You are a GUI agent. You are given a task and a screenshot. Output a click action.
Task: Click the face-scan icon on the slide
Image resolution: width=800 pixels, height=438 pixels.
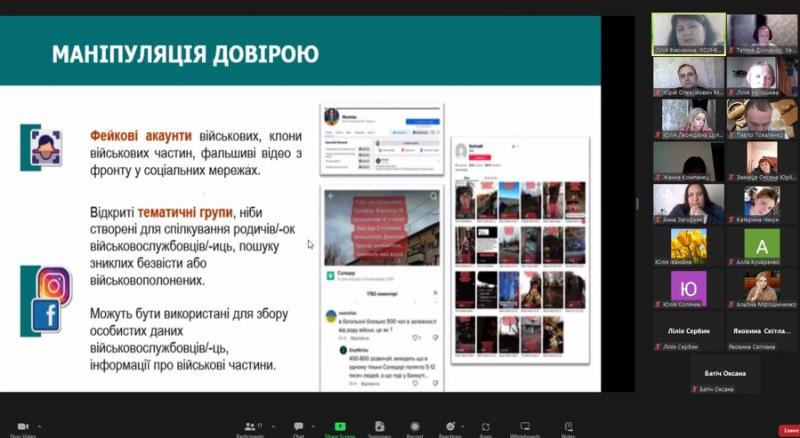[x=46, y=148]
